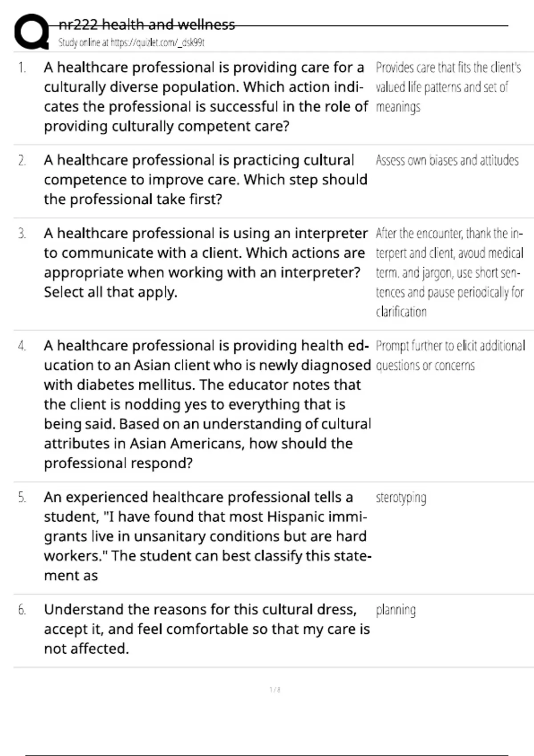This screenshot has width=534, height=756.
Task: Select question number 5
Action: (x=22, y=497)
